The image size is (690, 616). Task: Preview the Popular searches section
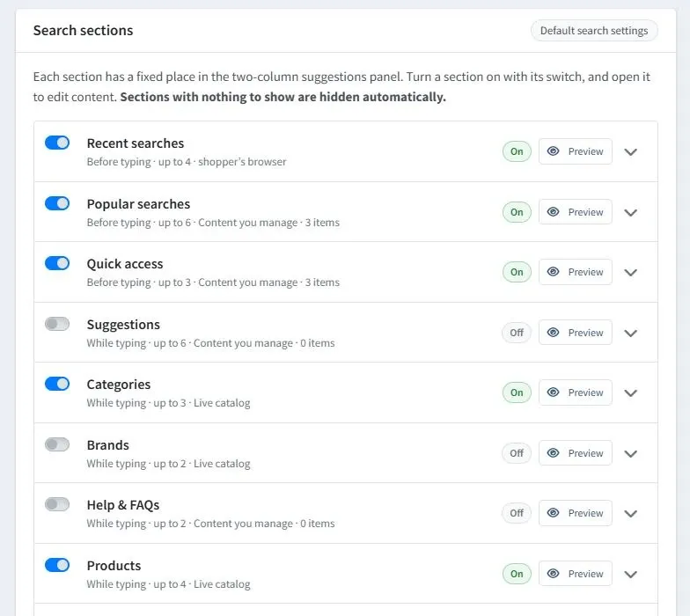576,212
